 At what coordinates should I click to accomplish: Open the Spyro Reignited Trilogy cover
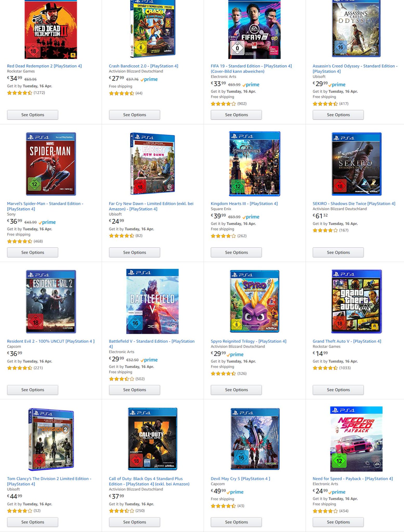(x=255, y=301)
